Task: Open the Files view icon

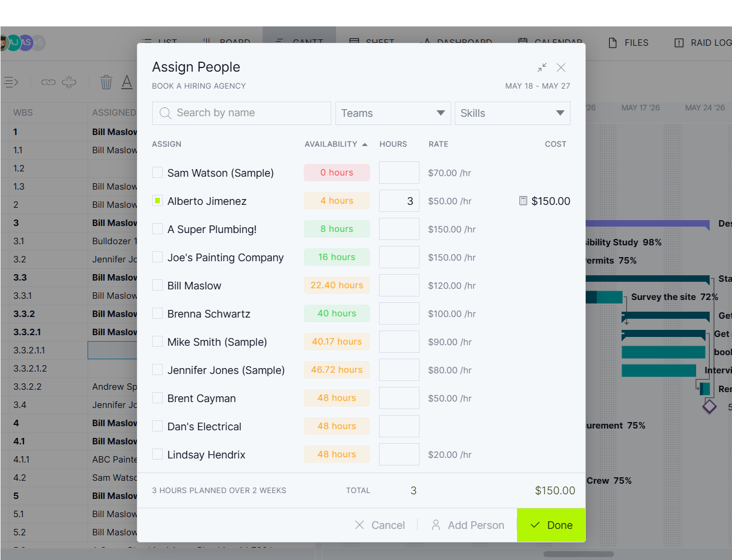Action: click(x=613, y=43)
